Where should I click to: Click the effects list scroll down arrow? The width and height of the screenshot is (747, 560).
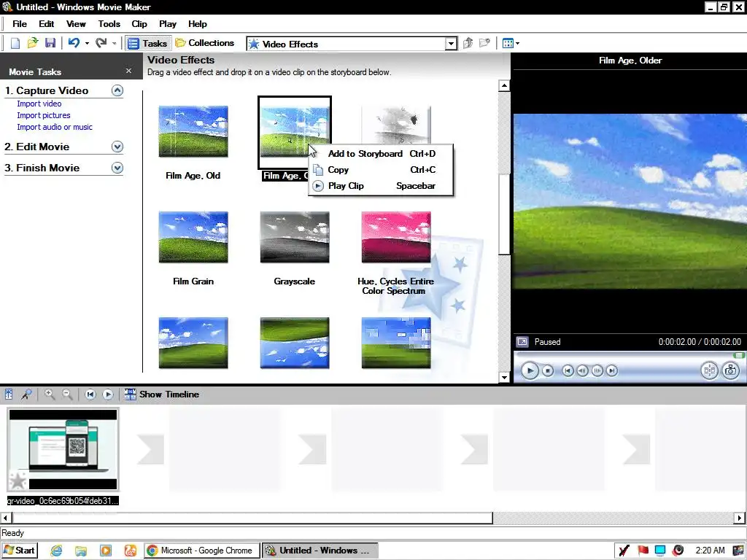click(504, 378)
